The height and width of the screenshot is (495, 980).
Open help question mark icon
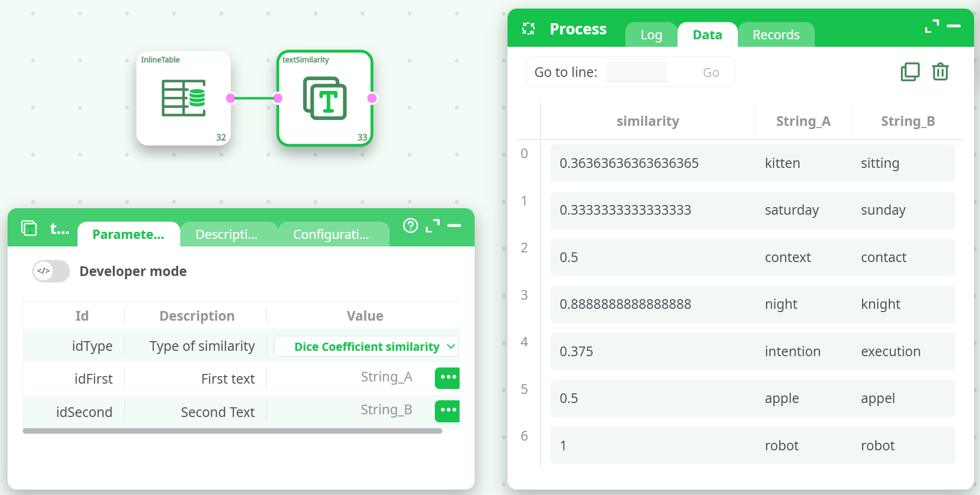point(411,225)
